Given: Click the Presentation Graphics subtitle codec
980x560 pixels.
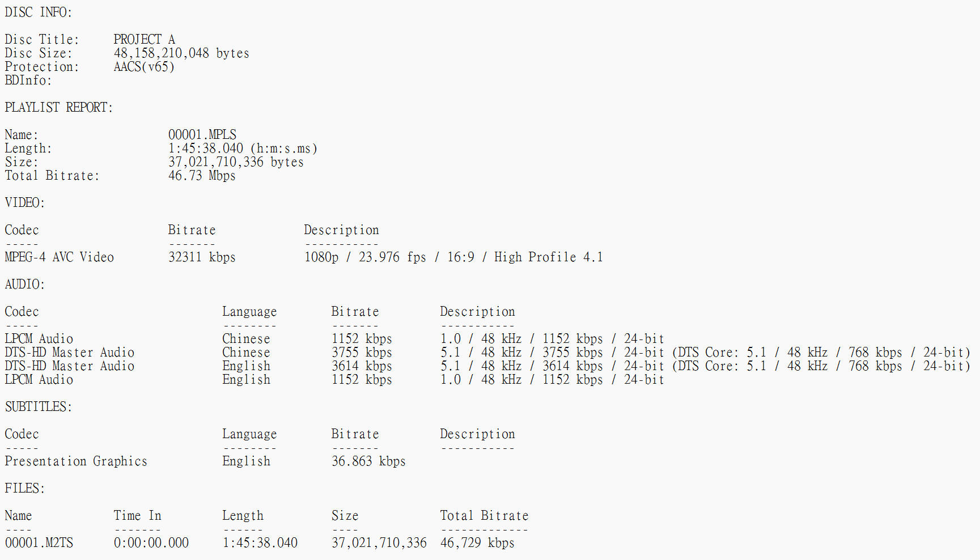Looking at the screenshot, I should 75,461.
